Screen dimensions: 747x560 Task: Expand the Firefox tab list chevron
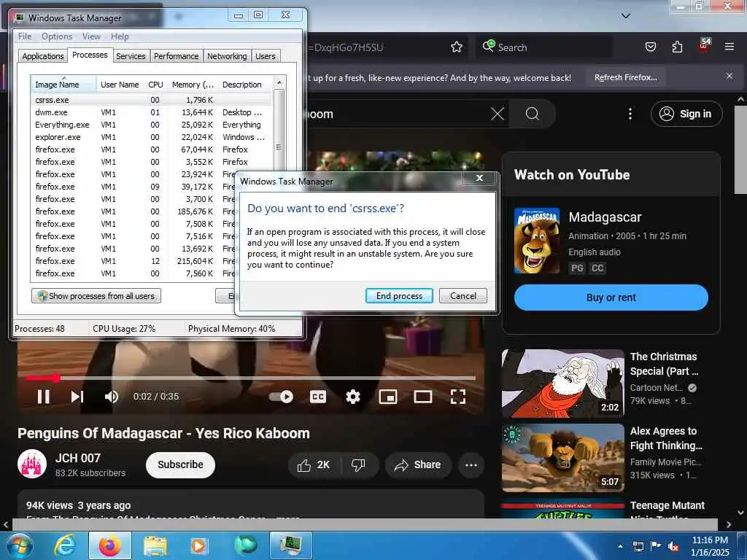click(x=626, y=16)
